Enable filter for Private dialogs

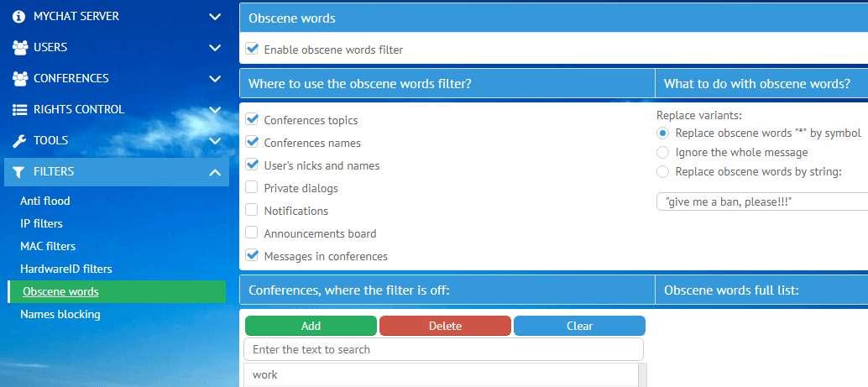(x=252, y=188)
